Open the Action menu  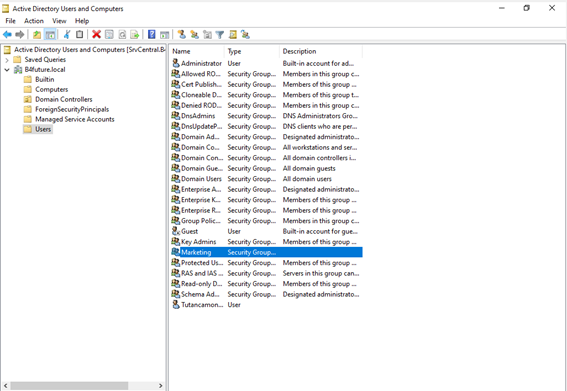click(x=34, y=21)
